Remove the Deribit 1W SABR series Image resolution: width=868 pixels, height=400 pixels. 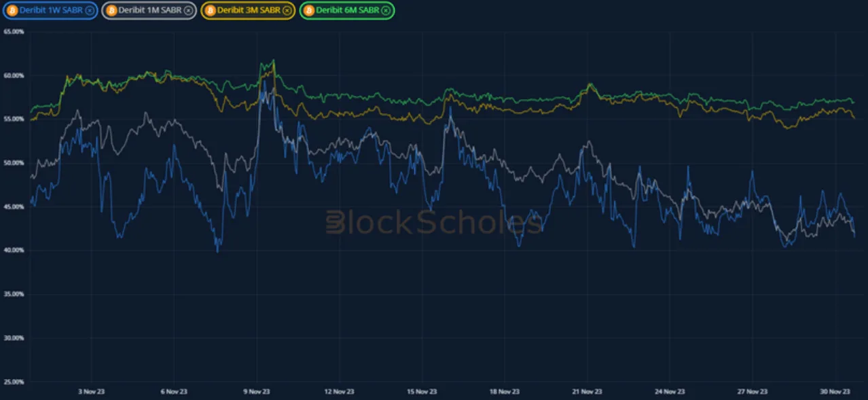coord(90,10)
